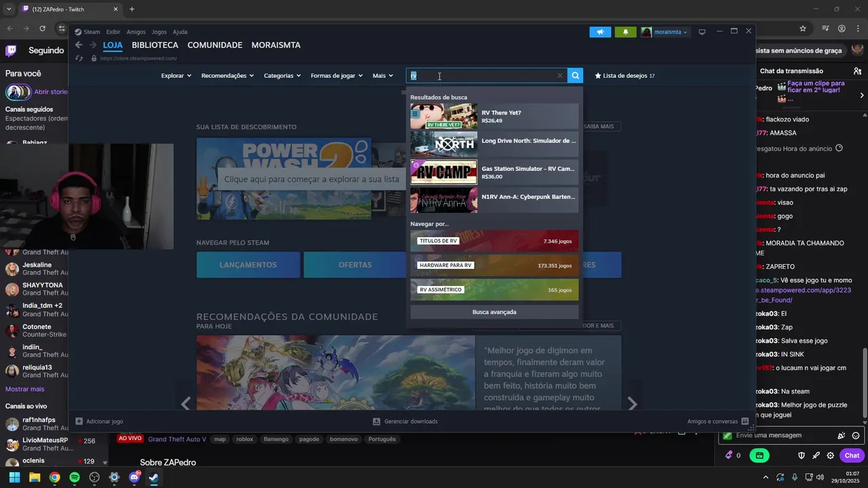Screen dimensions: 868x488
Task: Open the Steam menu in menu bar
Action: [x=87, y=32]
